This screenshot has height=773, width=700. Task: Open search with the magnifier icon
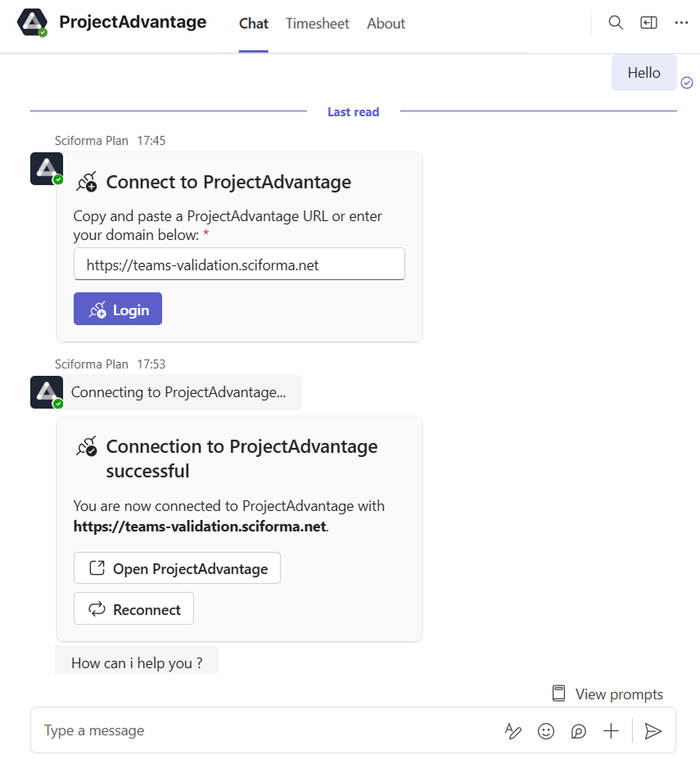(x=616, y=23)
